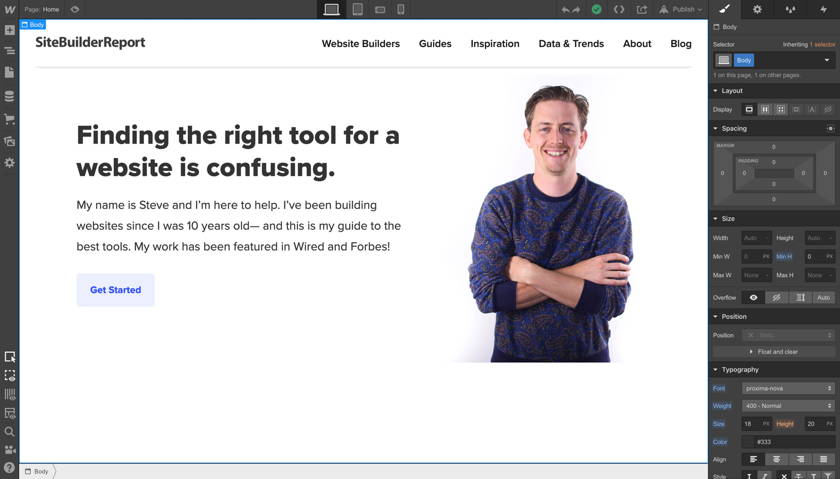This screenshot has height=479, width=840.
Task: Set display to inline-block
Action: [796, 109]
